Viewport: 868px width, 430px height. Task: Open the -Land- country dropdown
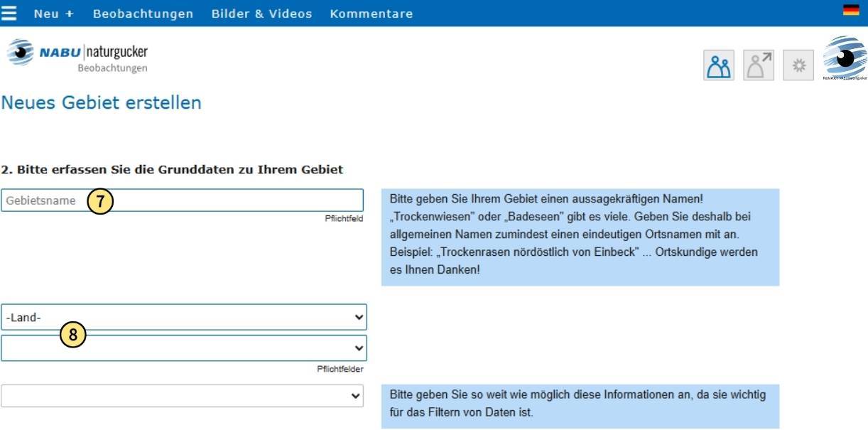tap(184, 317)
